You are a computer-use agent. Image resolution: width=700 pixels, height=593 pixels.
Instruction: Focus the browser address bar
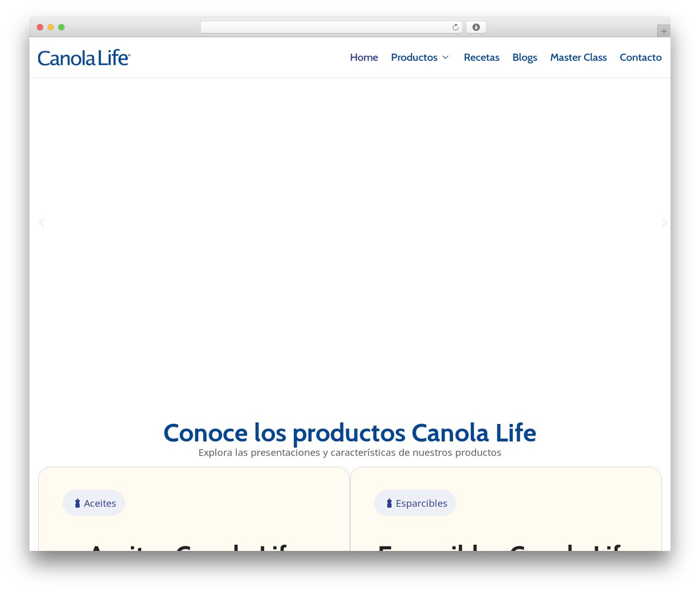(331, 27)
